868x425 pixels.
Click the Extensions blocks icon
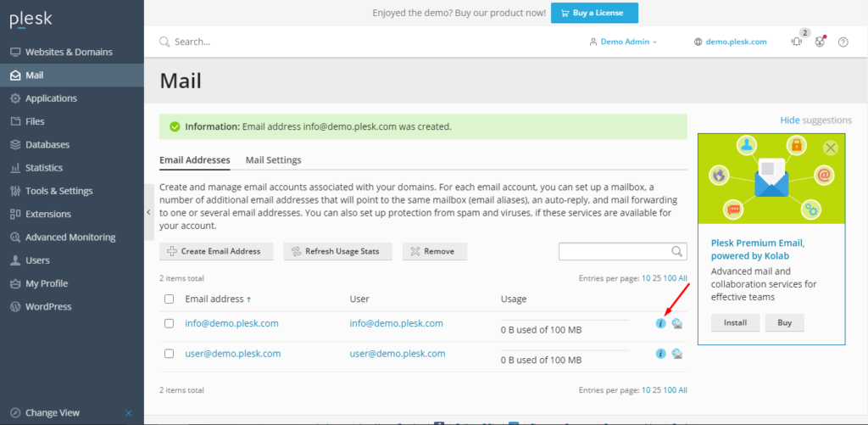[x=15, y=214]
